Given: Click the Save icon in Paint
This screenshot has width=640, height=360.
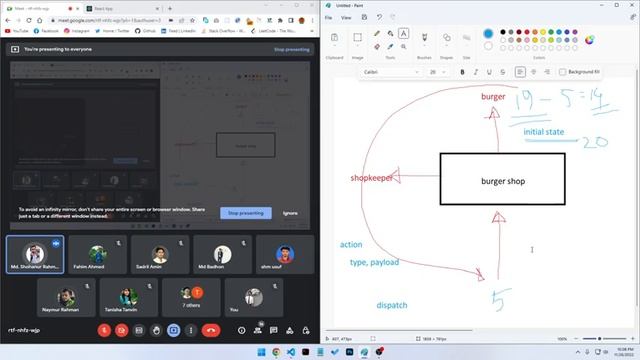Looking at the screenshot, I should [364, 17].
